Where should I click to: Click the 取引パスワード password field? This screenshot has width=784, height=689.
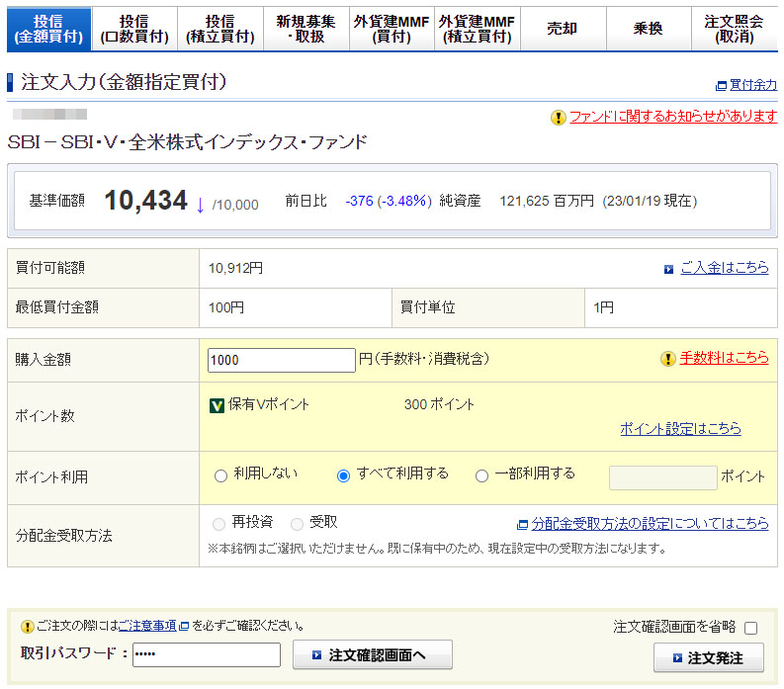pyautogui.click(x=206, y=655)
